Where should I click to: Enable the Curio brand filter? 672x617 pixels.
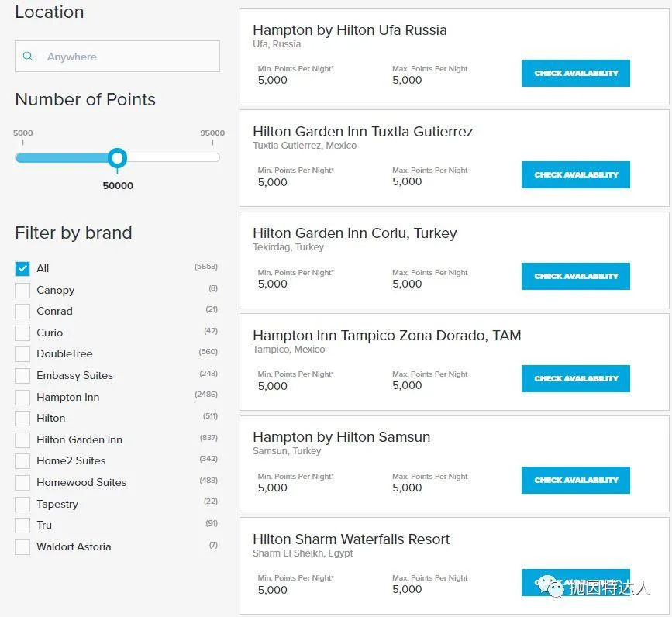click(x=22, y=333)
